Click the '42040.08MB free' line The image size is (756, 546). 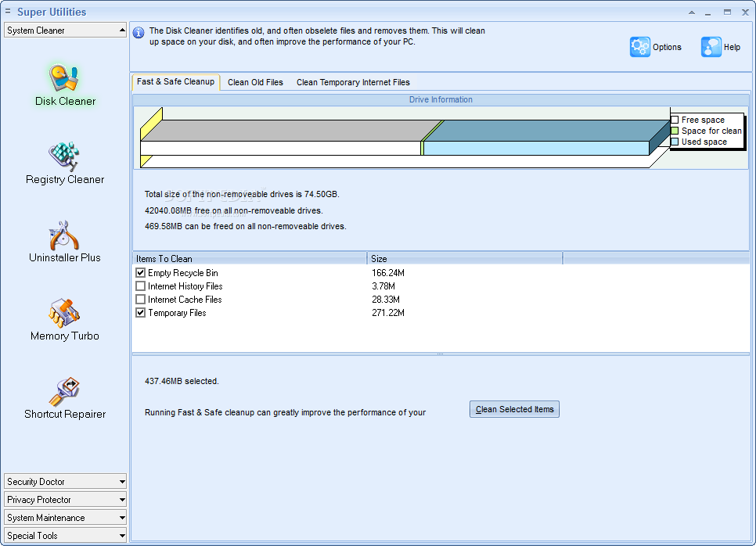pos(234,210)
